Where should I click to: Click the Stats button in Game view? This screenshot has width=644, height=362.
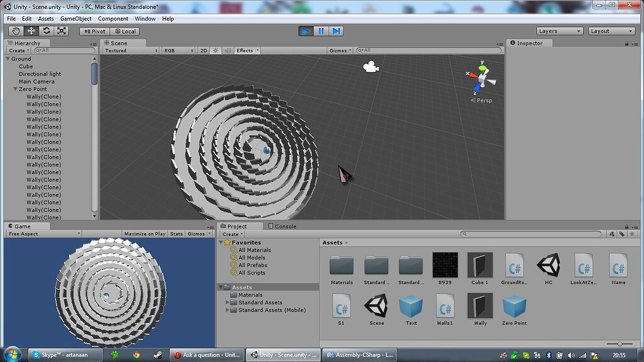[176, 234]
